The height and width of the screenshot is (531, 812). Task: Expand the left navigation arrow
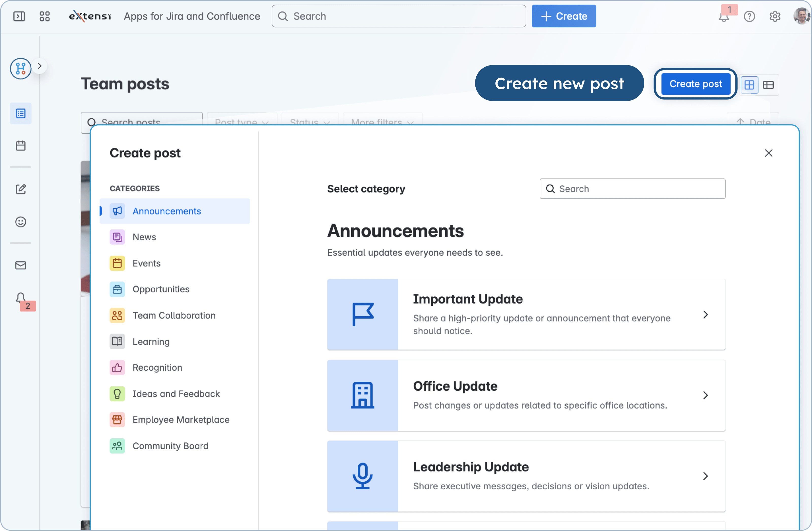40,66
